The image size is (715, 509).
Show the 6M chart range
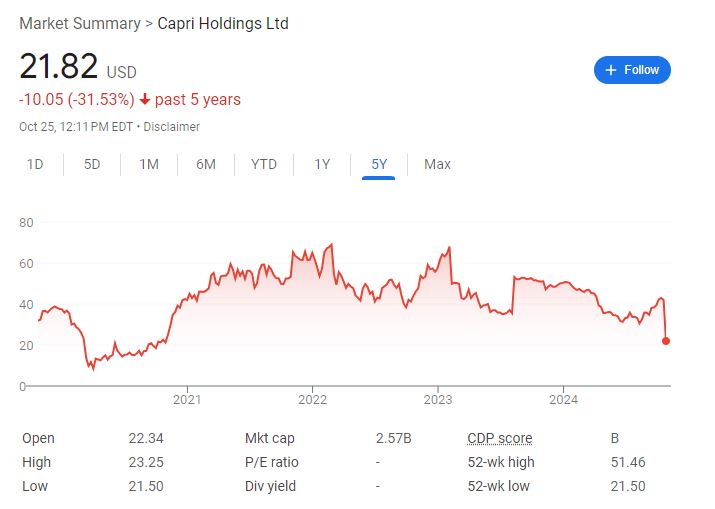pos(206,164)
